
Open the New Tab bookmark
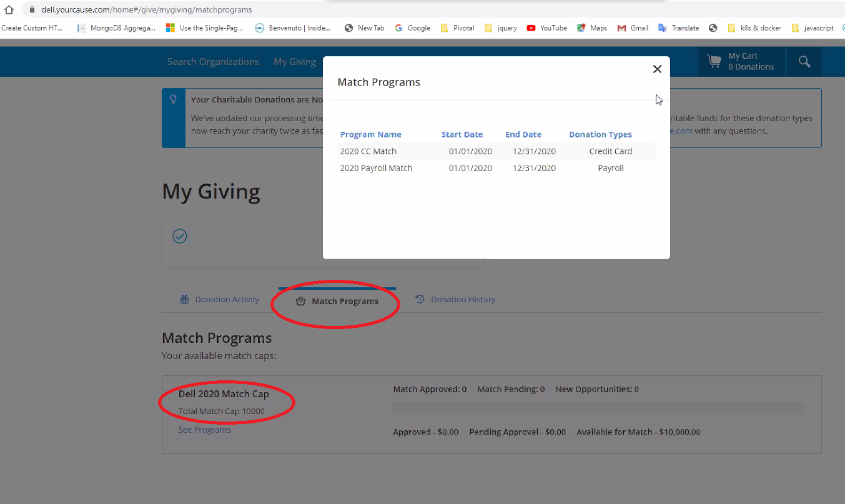364,27
